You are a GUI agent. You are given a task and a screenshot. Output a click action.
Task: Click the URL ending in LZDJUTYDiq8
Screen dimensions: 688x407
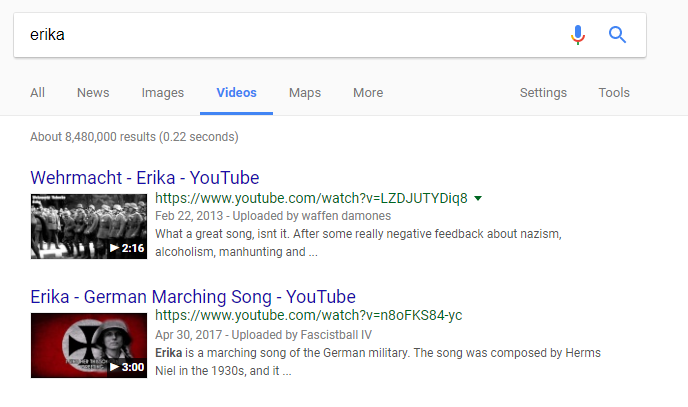(x=311, y=198)
